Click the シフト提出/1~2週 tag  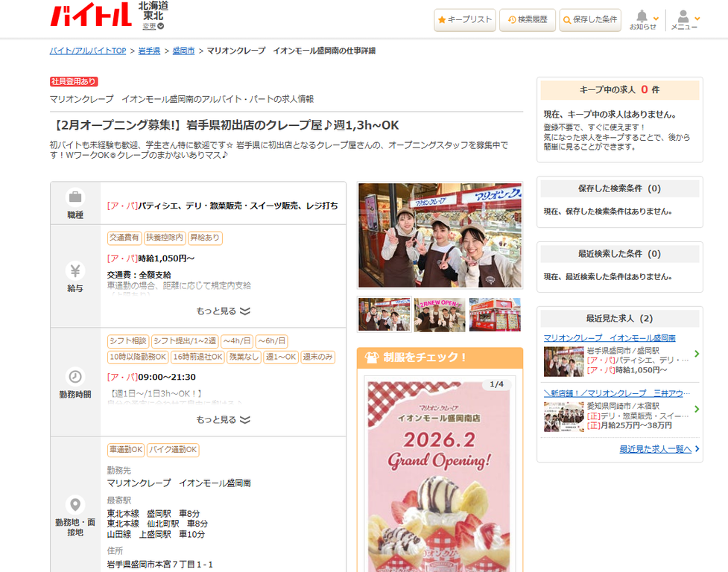click(185, 341)
